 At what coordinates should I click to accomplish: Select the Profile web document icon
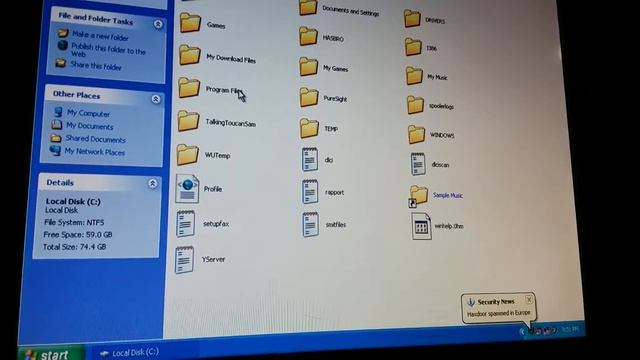point(187,189)
